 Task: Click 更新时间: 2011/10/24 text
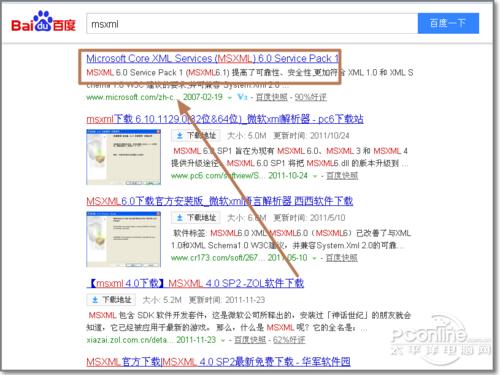311,136
